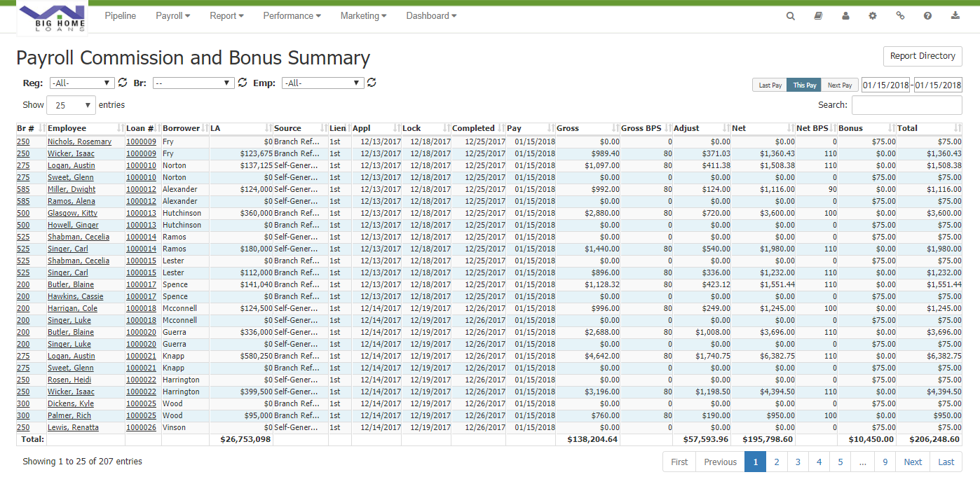This screenshot has height=484, width=980.
Task: Expand the Dashboard menu
Action: tap(432, 15)
